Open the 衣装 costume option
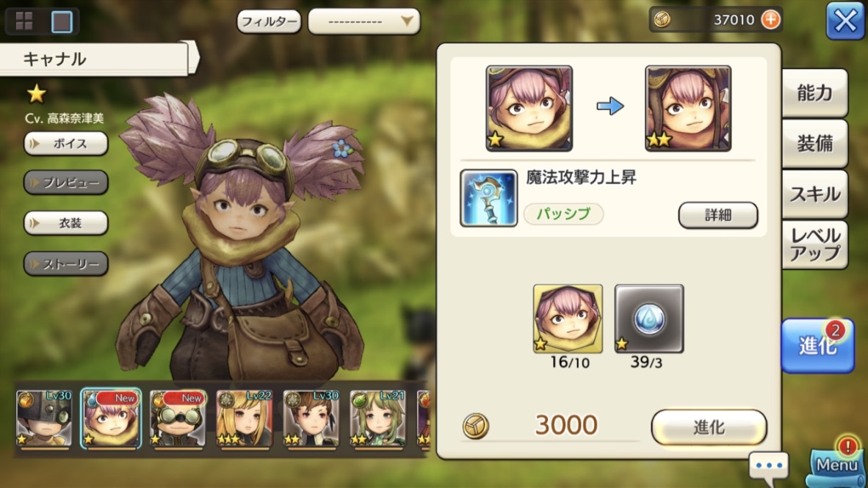The width and height of the screenshot is (868, 488). pyautogui.click(x=66, y=223)
